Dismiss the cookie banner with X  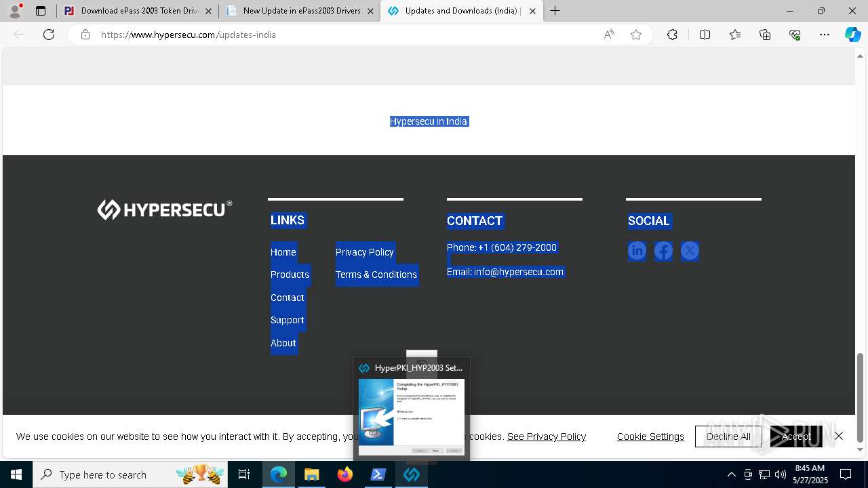coord(839,436)
